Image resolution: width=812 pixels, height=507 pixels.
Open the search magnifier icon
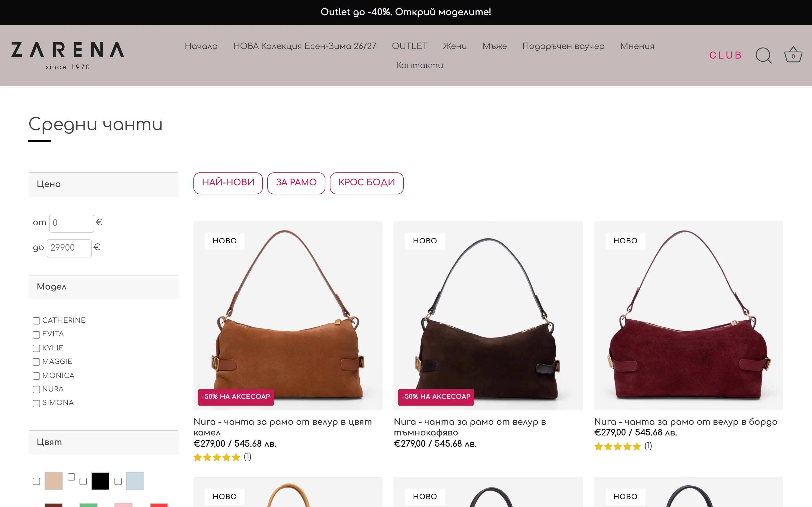(x=763, y=55)
